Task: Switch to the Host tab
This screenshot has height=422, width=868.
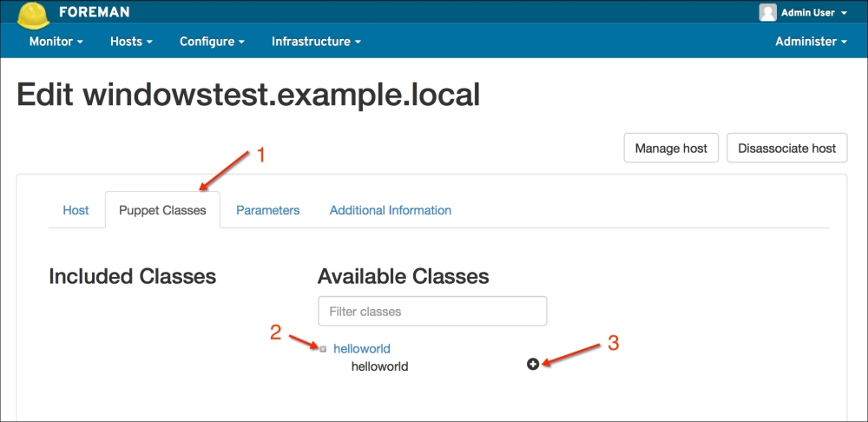Action: coord(76,210)
